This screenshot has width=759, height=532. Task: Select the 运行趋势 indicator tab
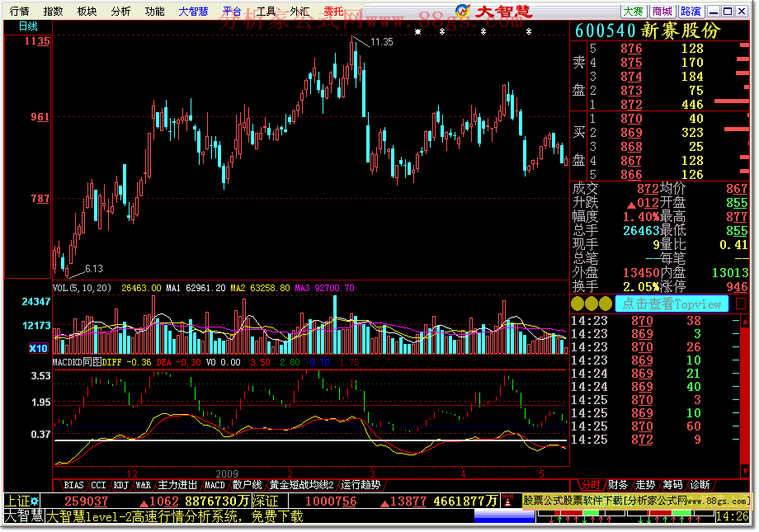361,485
